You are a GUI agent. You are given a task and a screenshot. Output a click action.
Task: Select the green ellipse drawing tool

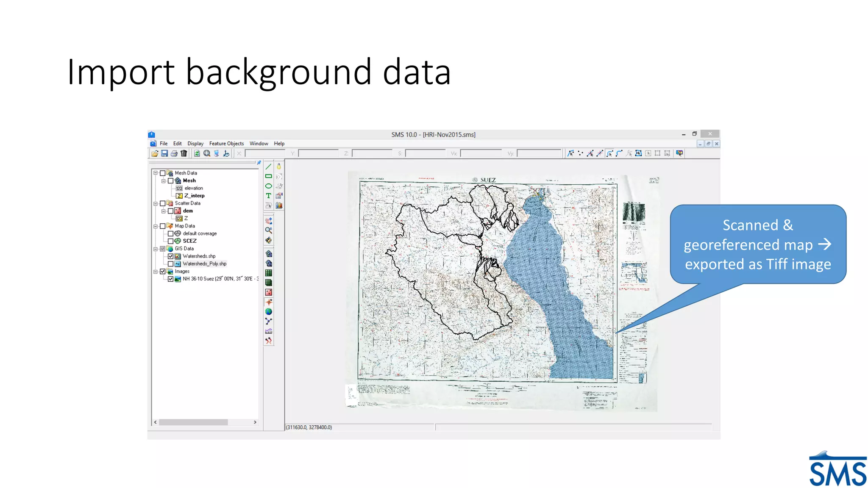tap(268, 186)
